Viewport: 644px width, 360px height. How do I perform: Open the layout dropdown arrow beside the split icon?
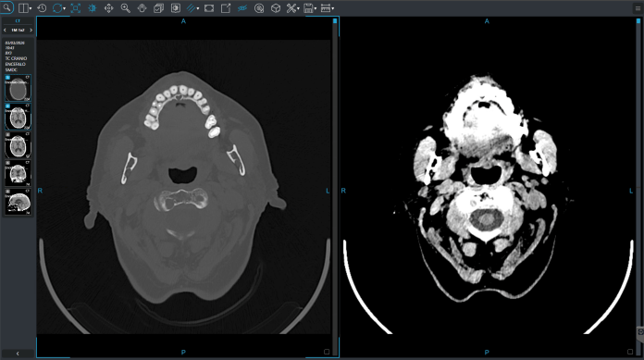(x=31, y=8)
